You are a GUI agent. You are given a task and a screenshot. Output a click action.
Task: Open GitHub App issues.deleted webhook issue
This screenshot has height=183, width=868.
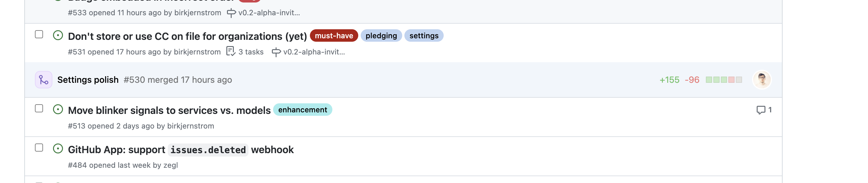coord(181,150)
